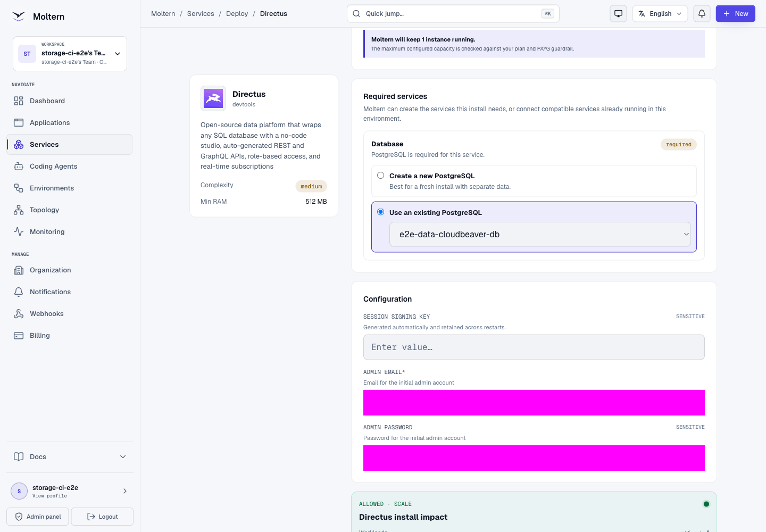Click the Dashboard grid icon
Image resolution: width=766 pixels, height=532 pixels.
pos(19,101)
